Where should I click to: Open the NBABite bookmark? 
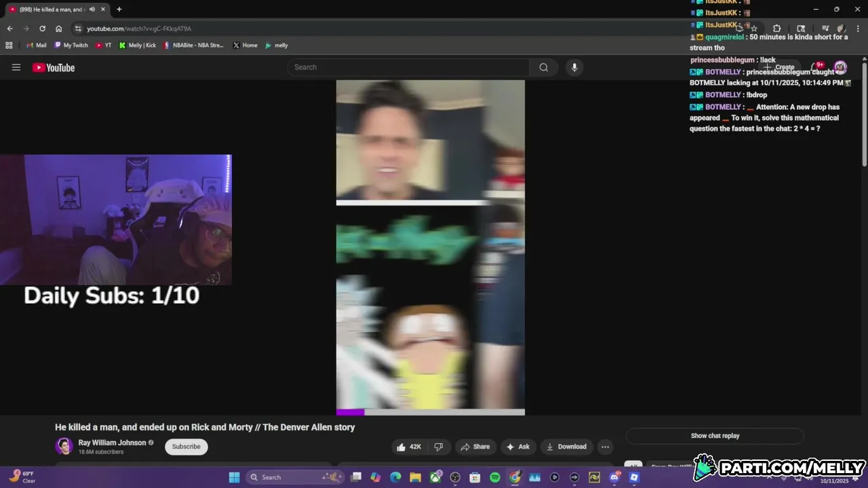coord(193,45)
